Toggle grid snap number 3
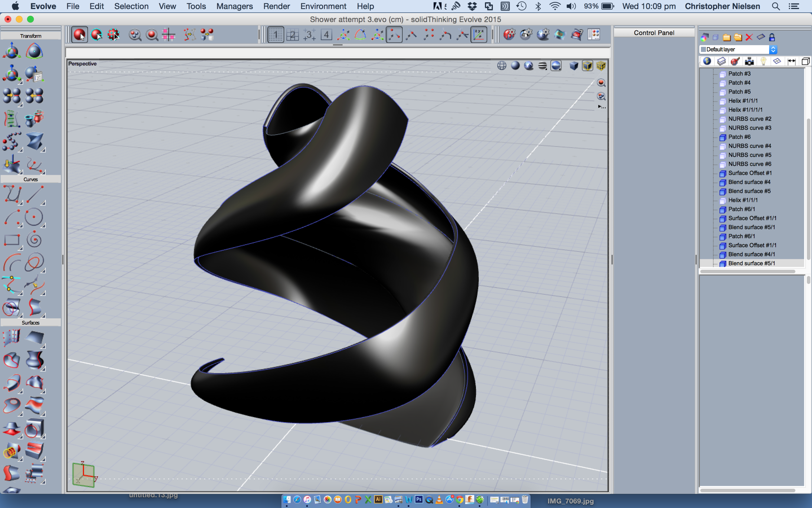This screenshot has height=508, width=812. pos(309,34)
